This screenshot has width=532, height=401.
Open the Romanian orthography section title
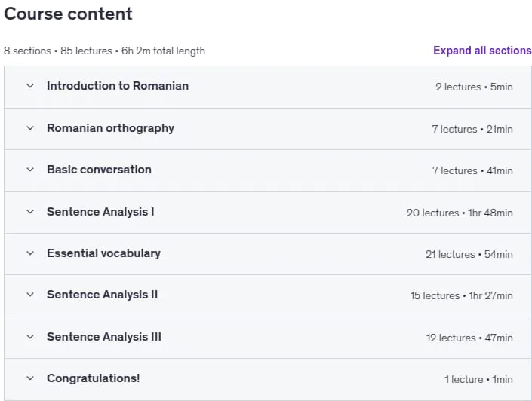[111, 128]
